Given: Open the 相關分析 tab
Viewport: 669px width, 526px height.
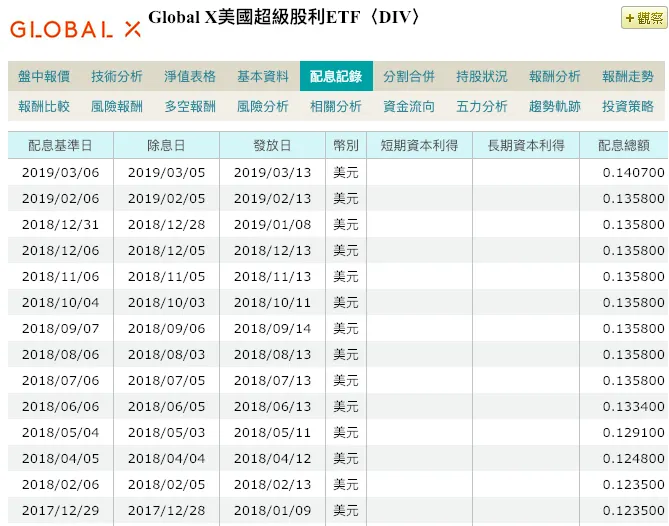Looking at the screenshot, I should coord(336,106).
